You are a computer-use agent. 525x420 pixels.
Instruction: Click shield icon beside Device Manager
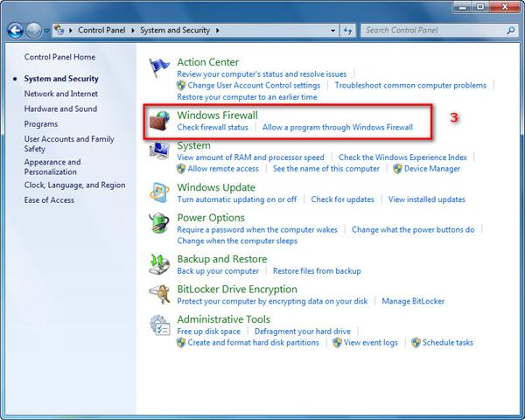pos(398,169)
